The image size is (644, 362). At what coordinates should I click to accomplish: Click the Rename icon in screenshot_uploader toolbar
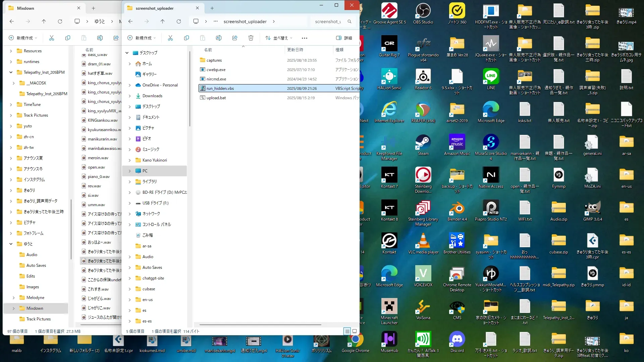point(219,38)
